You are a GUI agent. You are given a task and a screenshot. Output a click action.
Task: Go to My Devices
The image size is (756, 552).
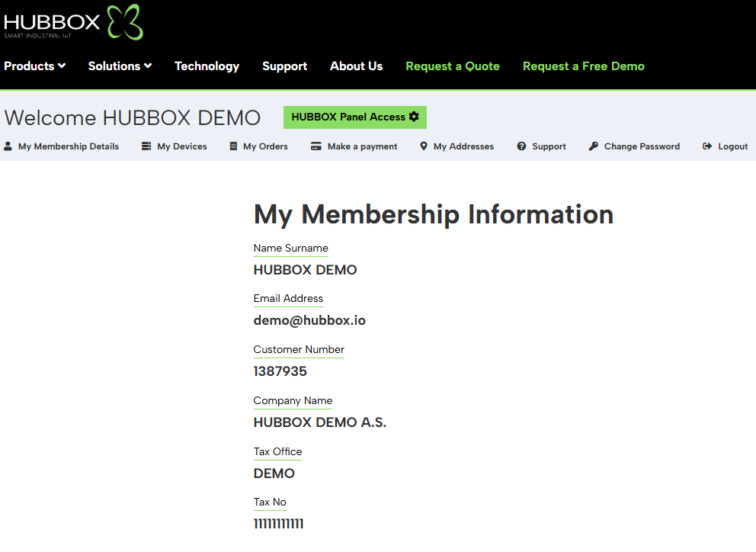[174, 146]
